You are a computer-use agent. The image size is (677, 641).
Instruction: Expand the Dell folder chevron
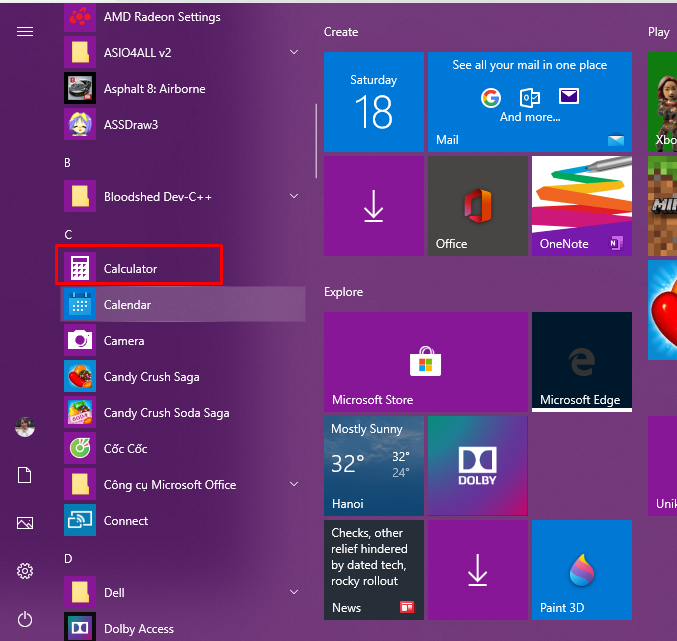point(294,592)
